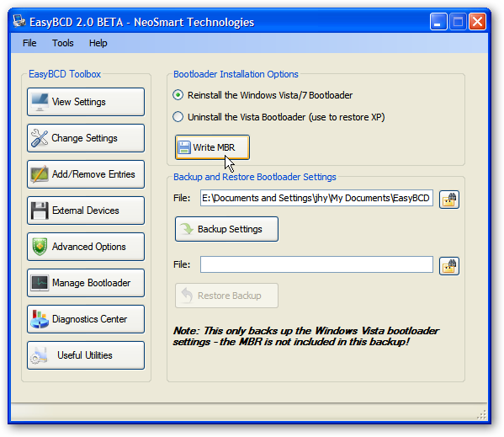
Task: Click the Write MBR button
Action: point(212,147)
